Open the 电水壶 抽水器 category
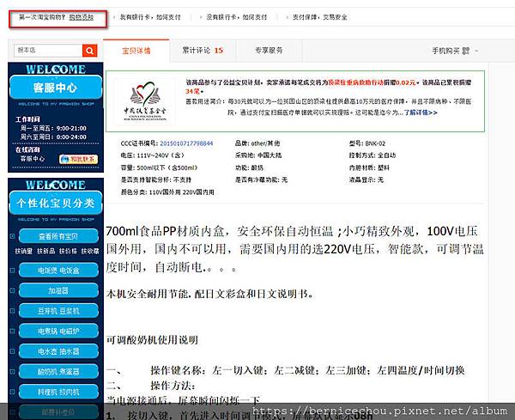Image resolution: width=515 pixels, height=420 pixels. click(x=58, y=351)
